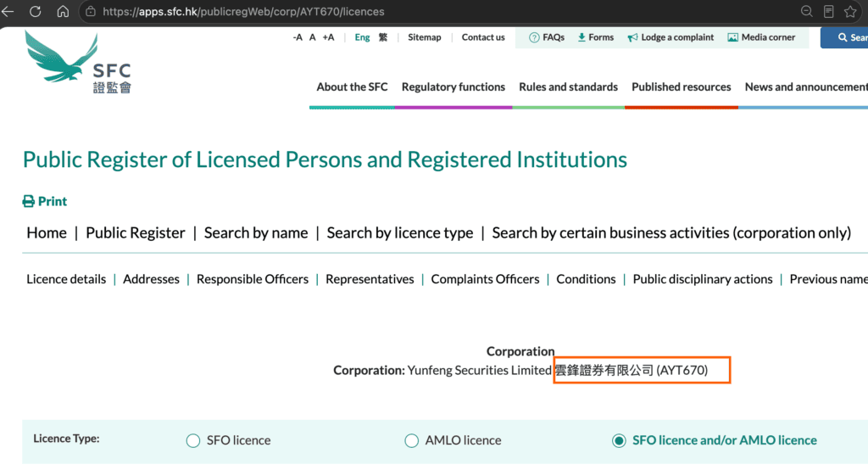Open the Sitemap link
The width and height of the screenshot is (868, 470).
tap(425, 37)
